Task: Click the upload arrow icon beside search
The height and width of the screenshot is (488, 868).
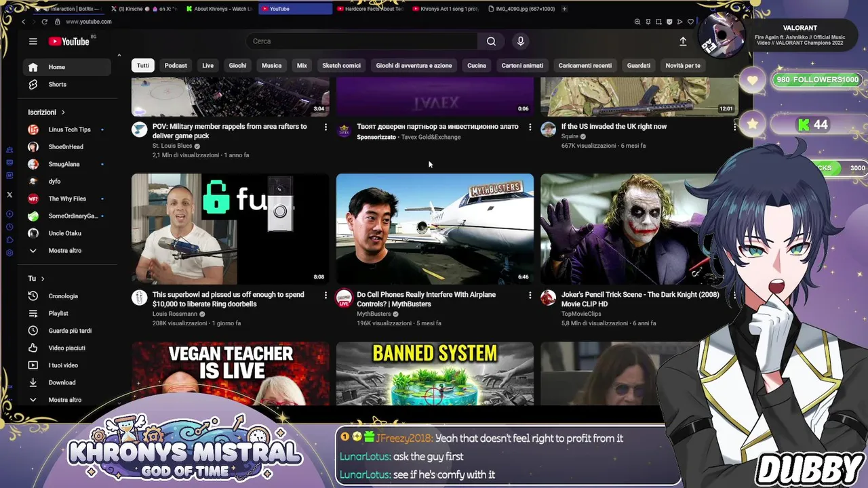Action: pyautogui.click(x=683, y=41)
